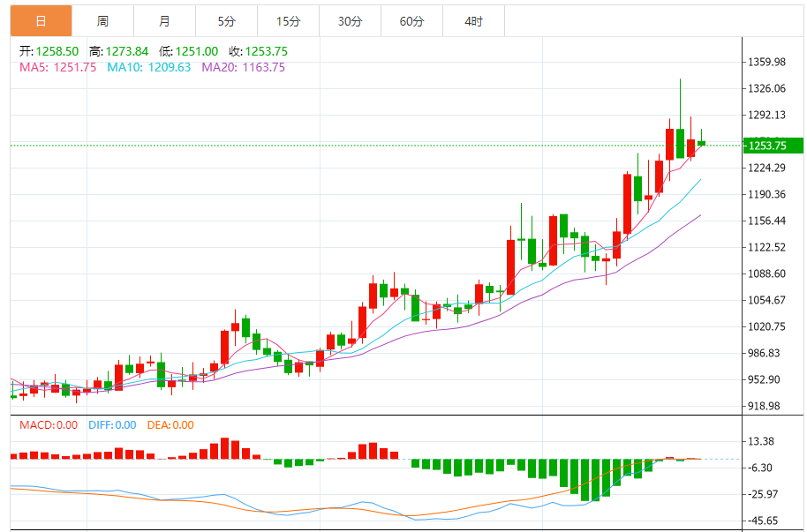Click the DEA: 0.00 label
807x532 pixels.
(170, 425)
